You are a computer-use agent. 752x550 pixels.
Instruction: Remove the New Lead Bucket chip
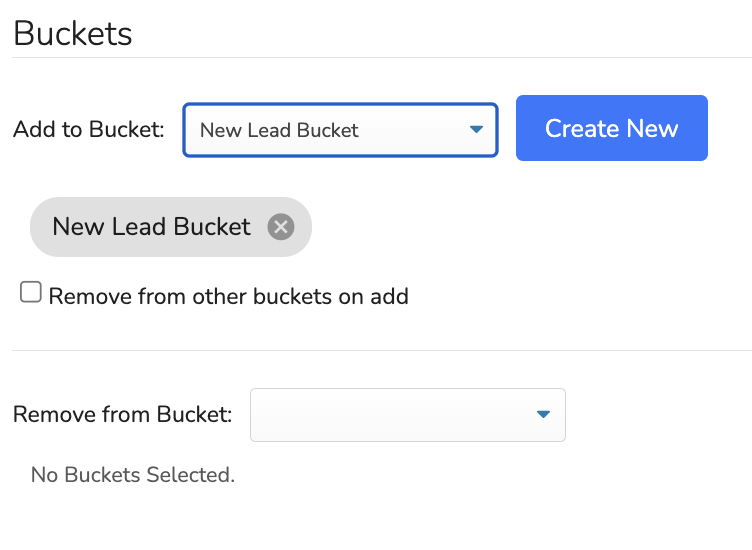281,227
